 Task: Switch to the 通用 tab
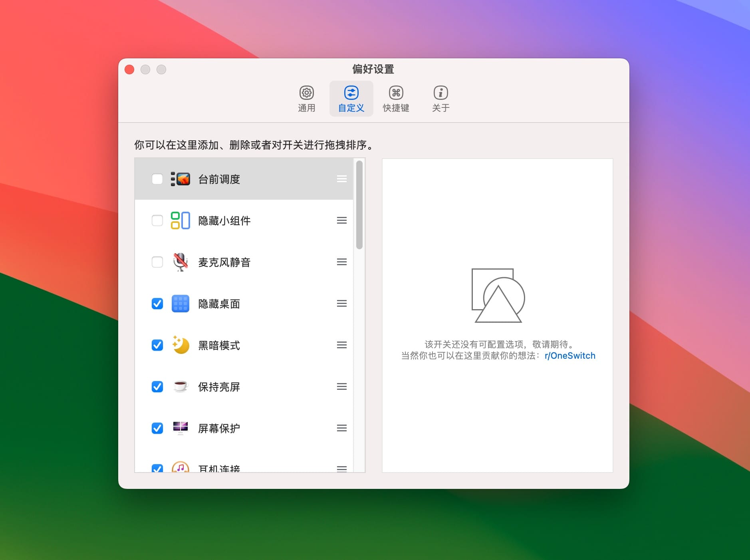[x=306, y=99]
